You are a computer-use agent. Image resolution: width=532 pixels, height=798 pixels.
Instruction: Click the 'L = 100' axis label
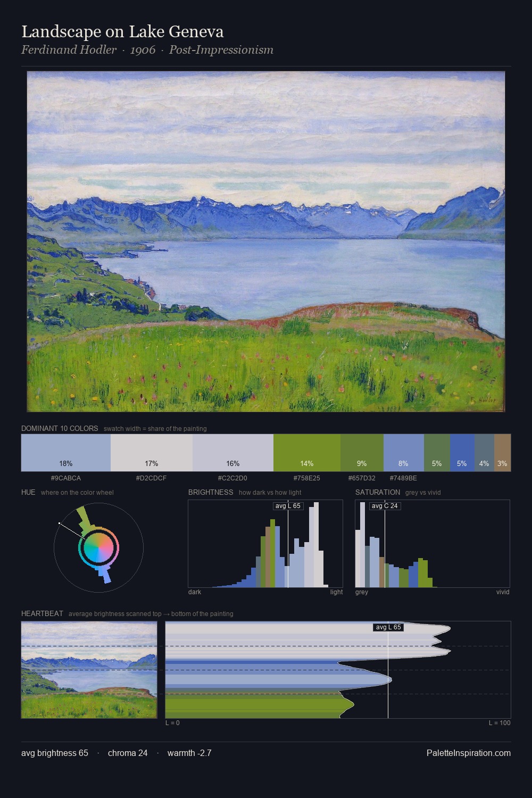(500, 723)
